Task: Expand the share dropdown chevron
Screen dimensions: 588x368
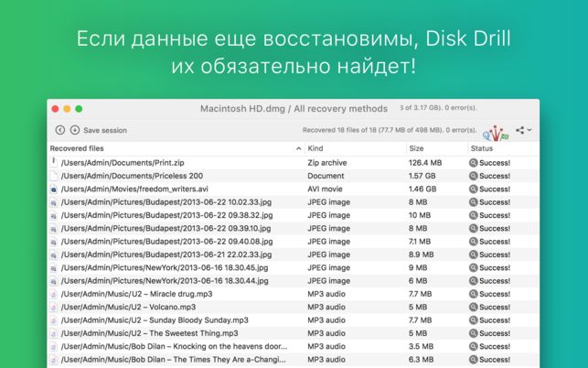Action: point(529,130)
